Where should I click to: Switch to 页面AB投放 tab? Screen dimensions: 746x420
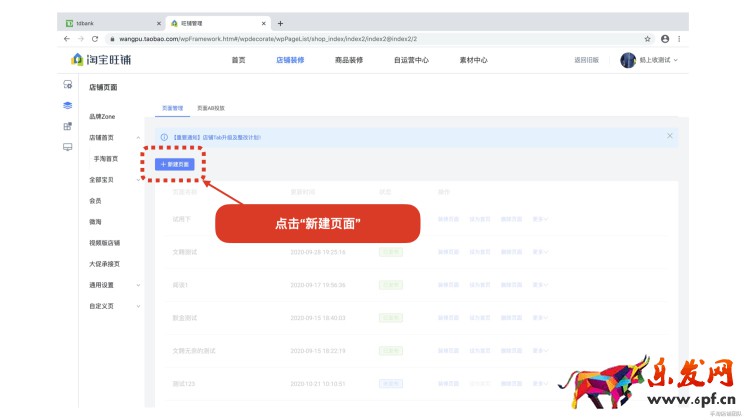(210, 108)
